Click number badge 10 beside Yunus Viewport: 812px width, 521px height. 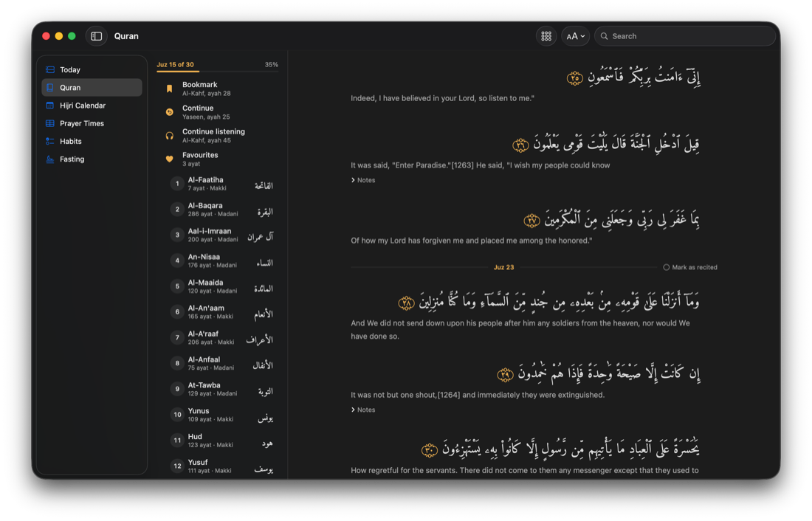click(177, 415)
